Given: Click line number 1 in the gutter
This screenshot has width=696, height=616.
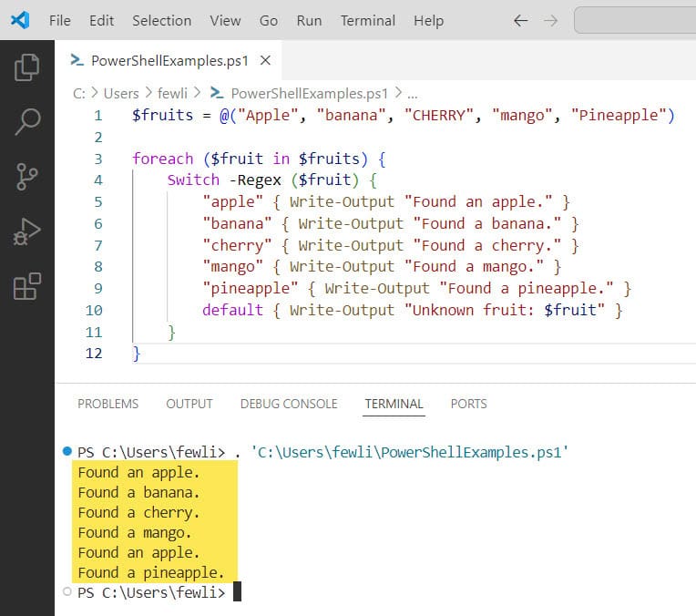Looking at the screenshot, I should click(98, 116).
